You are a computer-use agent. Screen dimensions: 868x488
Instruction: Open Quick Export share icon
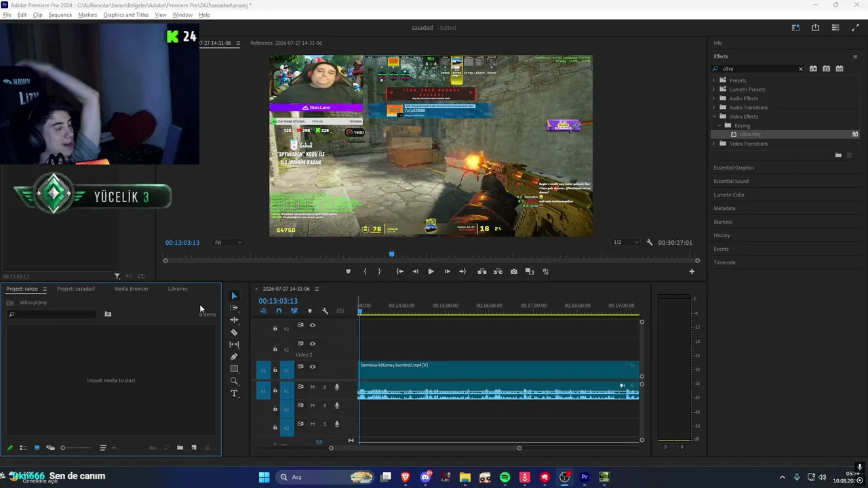(x=815, y=28)
